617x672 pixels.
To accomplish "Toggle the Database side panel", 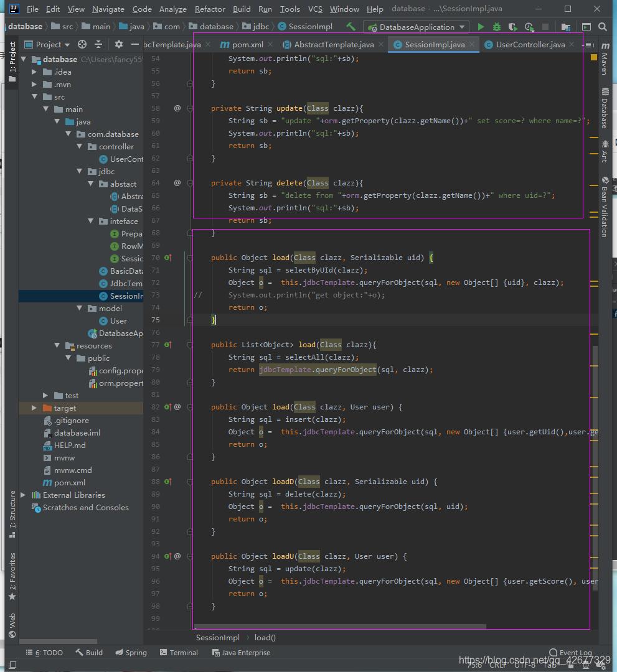I will click(603, 109).
